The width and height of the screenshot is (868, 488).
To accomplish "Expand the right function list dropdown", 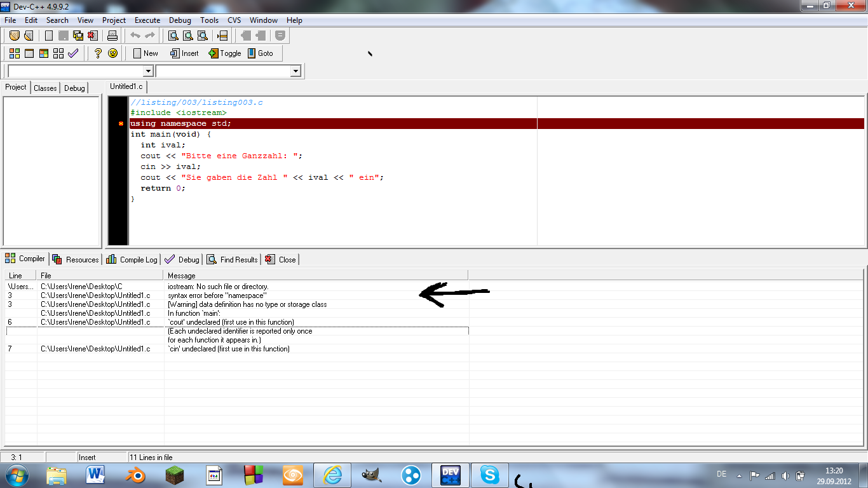I will point(295,71).
